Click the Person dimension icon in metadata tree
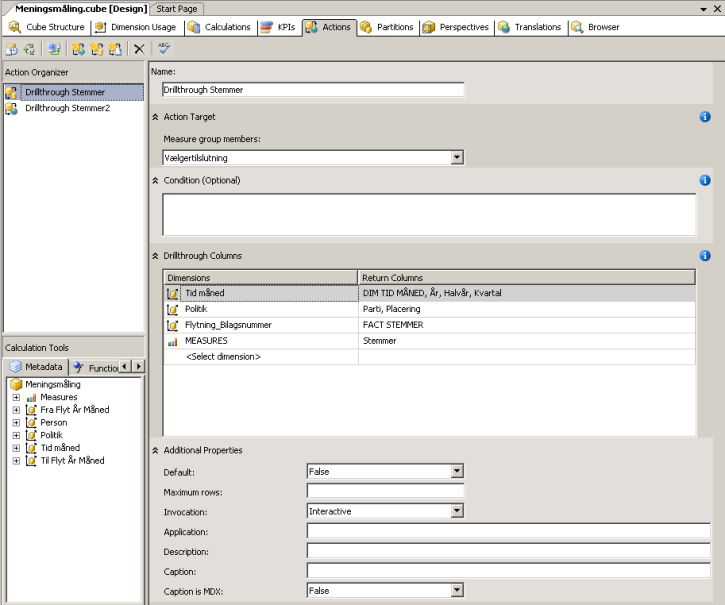 (x=31, y=422)
